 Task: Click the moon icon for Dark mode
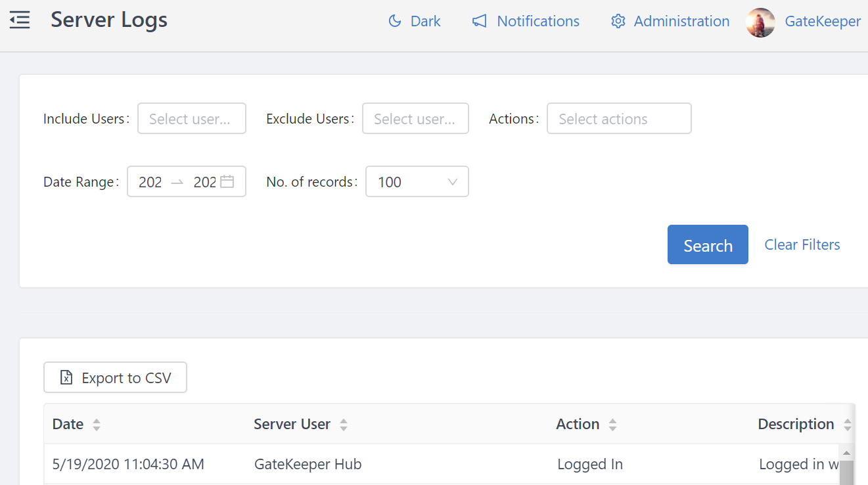click(395, 21)
